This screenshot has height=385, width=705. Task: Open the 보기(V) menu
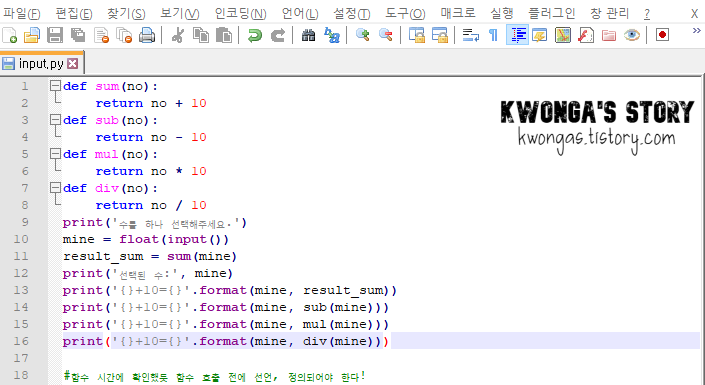pos(180,13)
